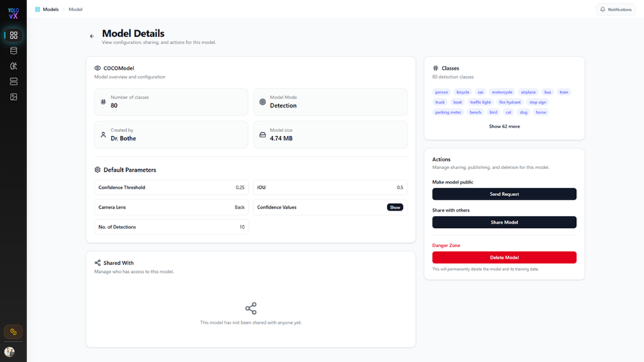Select the parking meter class tag
Image resolution: width=644 pixels, height=362 pixels.
click(x=448, y=112)
